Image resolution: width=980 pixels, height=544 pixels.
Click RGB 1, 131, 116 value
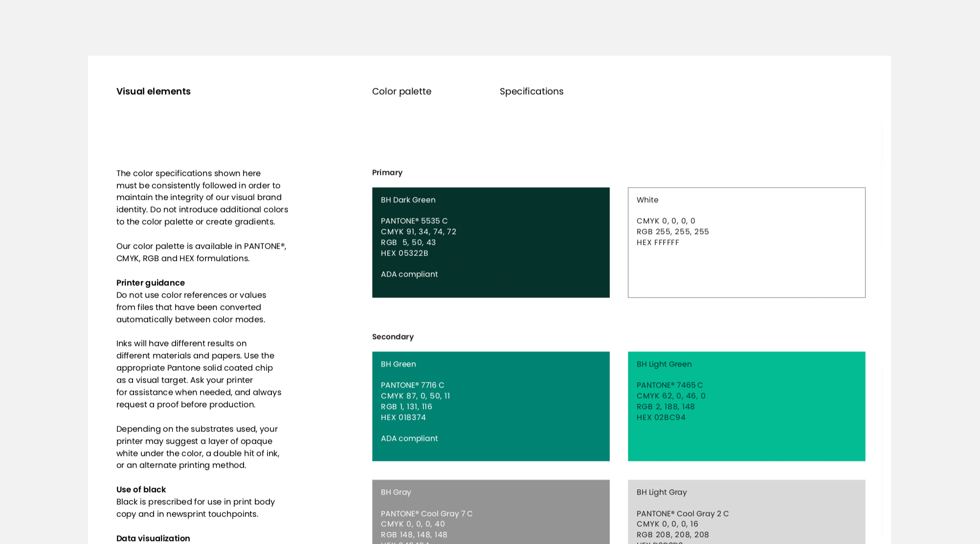point(406,407)
